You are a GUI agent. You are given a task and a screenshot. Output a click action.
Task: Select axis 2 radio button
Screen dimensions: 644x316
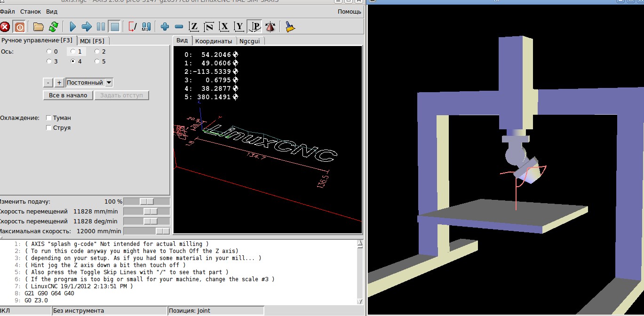coord(97,51)
